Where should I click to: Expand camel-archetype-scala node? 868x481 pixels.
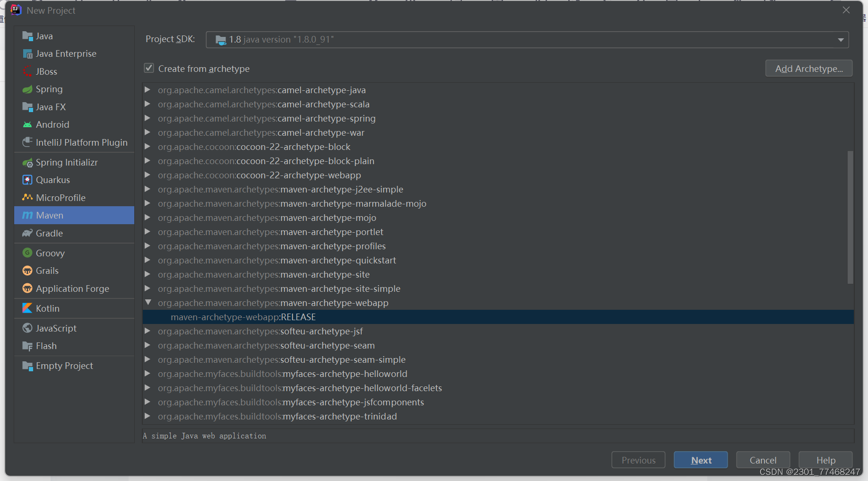point(148,104)
